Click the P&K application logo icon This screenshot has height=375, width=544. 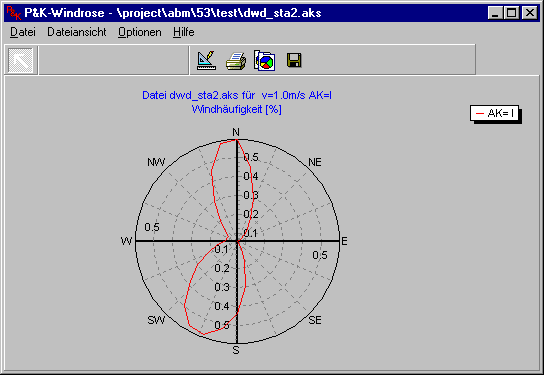(14, 13)
